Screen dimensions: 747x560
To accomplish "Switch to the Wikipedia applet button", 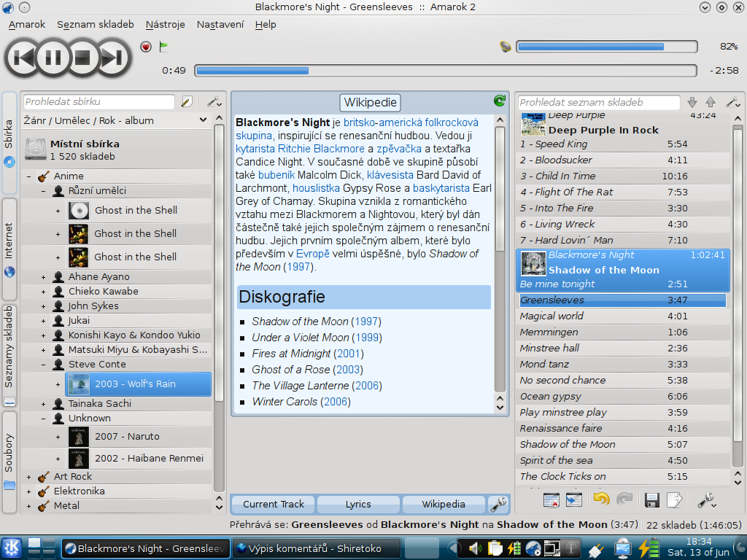I will tap(443, 504).
